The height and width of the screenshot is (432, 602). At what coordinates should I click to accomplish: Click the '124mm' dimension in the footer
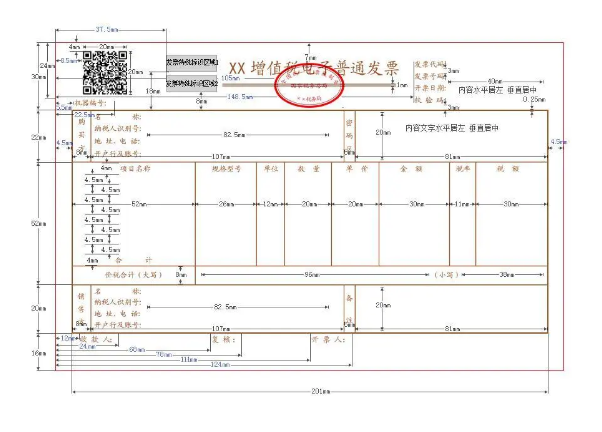click(x=220, y=365)
